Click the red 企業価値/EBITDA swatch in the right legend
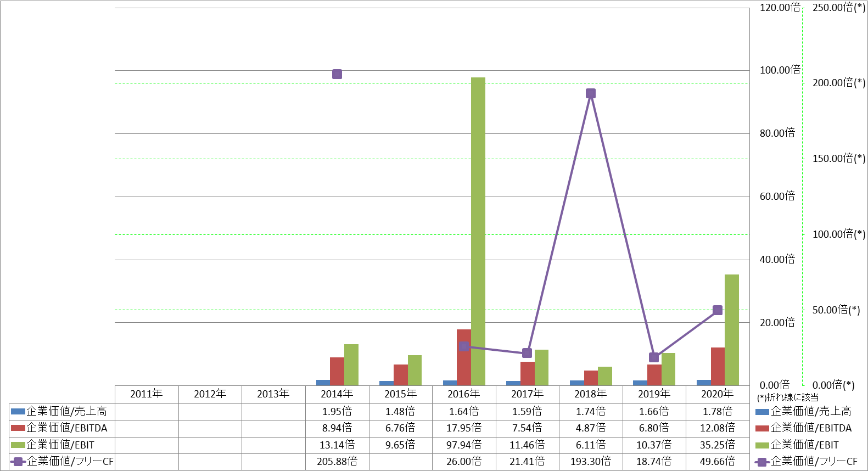The width and height of the screenshot is (868, 471). tap(762, 428)
